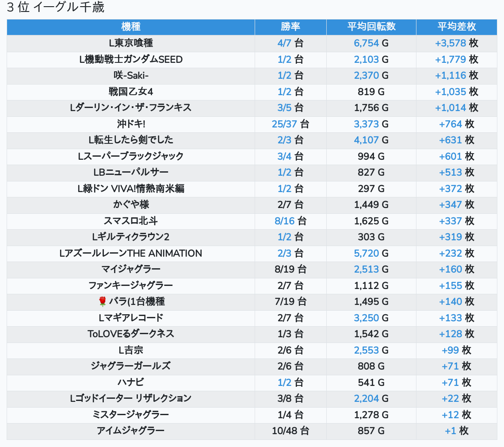Click the 戦国乙女4 machine name
Image resolution: width=504 pixels, height=447 pixels.
click(x=131, y=92)
